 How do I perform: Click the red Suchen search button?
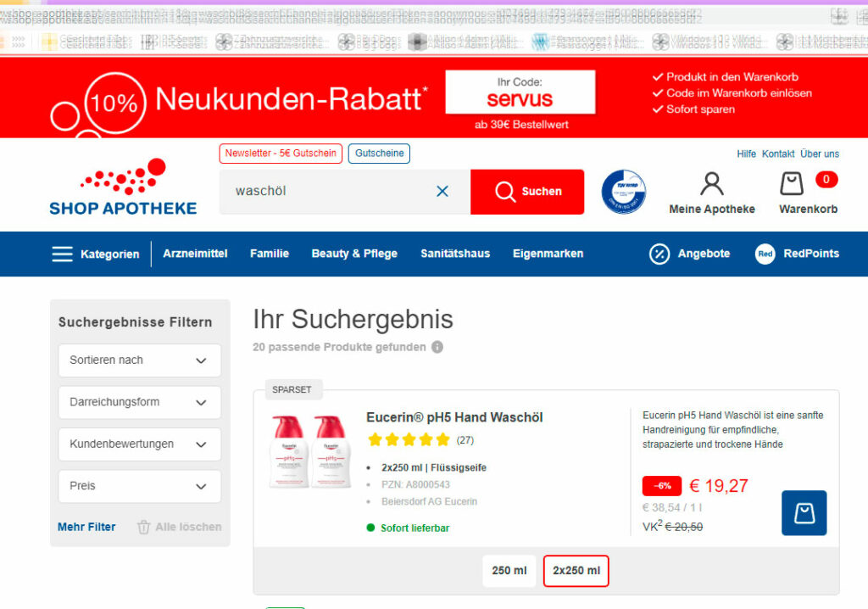527,192
